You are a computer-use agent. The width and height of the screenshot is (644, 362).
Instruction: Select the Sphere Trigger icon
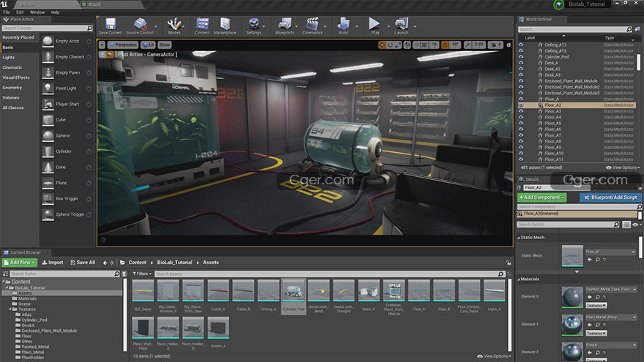[x=48, y=214]
